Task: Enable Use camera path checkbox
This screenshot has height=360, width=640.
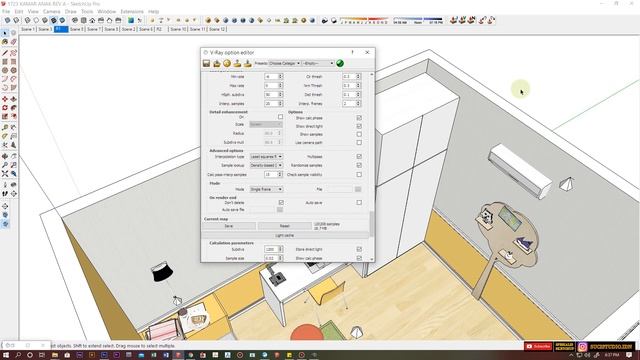Action: (359, 142)
